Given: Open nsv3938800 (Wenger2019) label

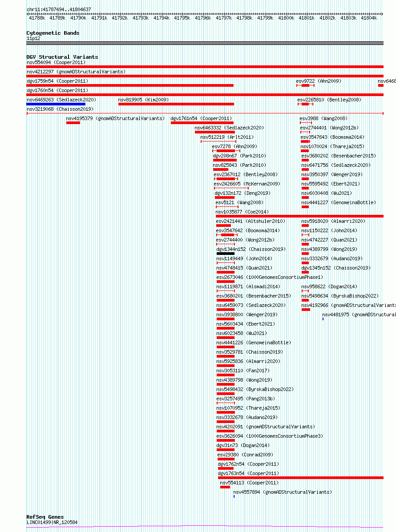Looking at the screenshot, I should coord(247,314).
